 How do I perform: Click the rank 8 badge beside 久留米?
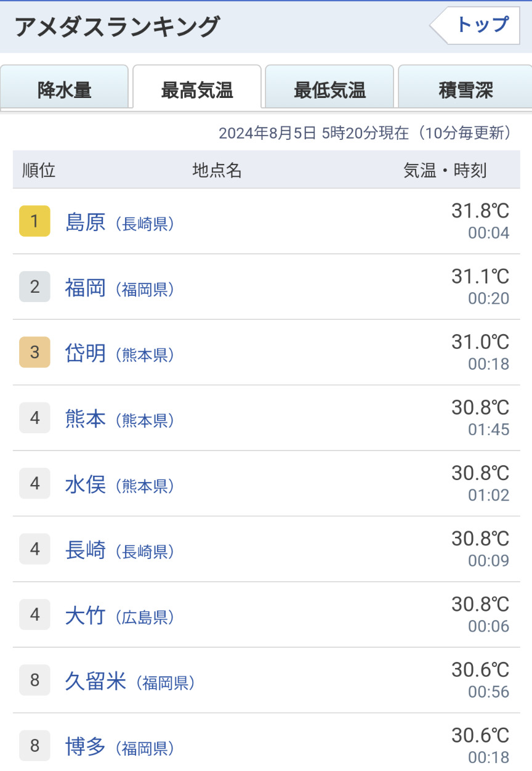pyautogui.click(x=34, y=680)
